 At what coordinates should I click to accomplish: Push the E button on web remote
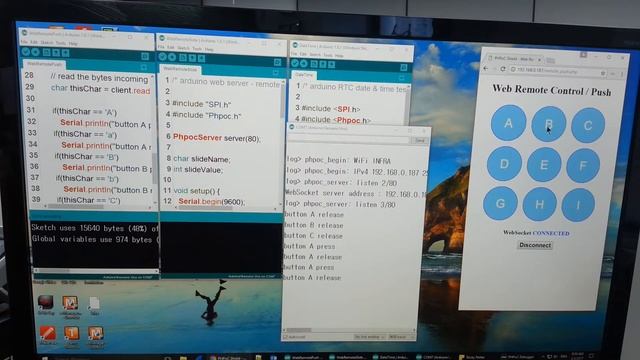click(544, 164)
